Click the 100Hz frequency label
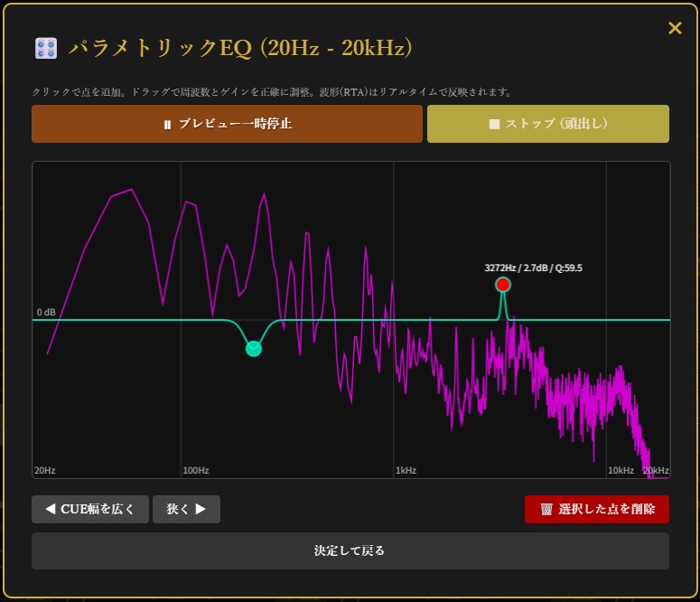The width and height of the screenshot is (700, 602). 196,470
